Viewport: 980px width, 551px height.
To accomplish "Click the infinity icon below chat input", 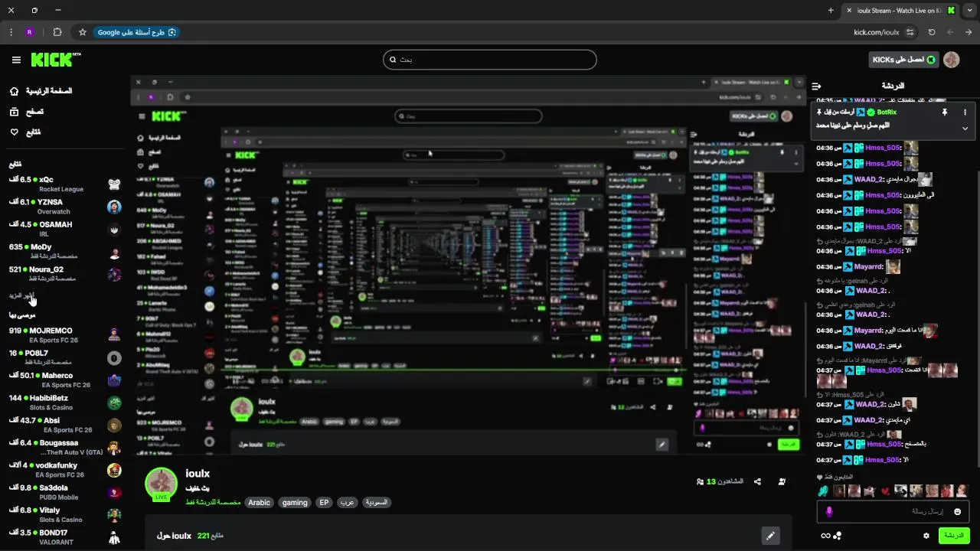I will pos(825,536).
